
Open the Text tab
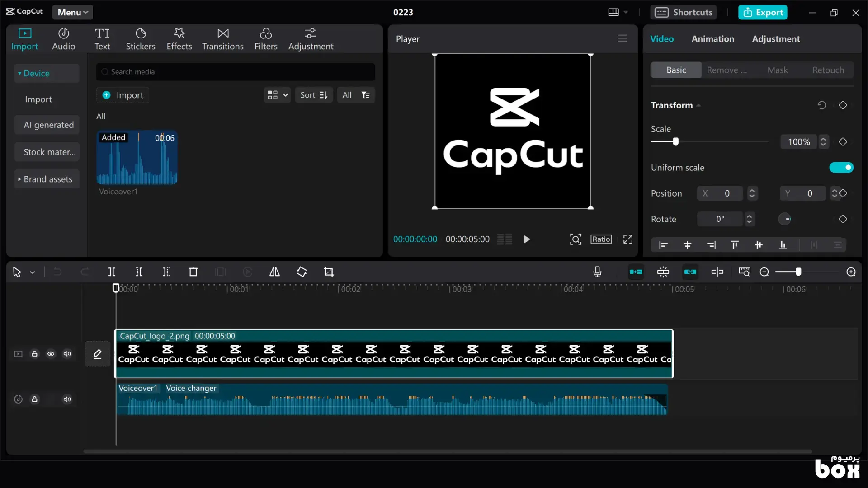click(x=102, y=39)
